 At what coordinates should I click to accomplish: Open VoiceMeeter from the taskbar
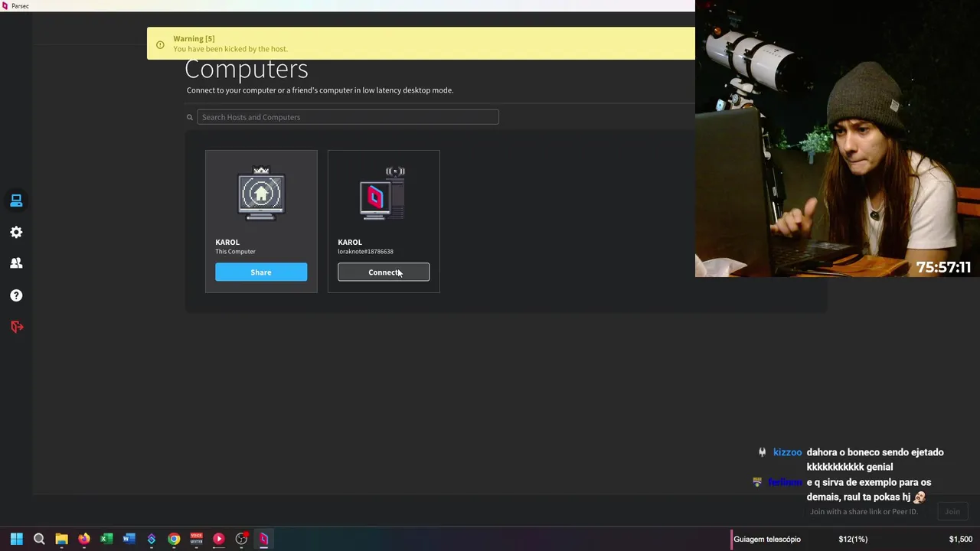196,539
